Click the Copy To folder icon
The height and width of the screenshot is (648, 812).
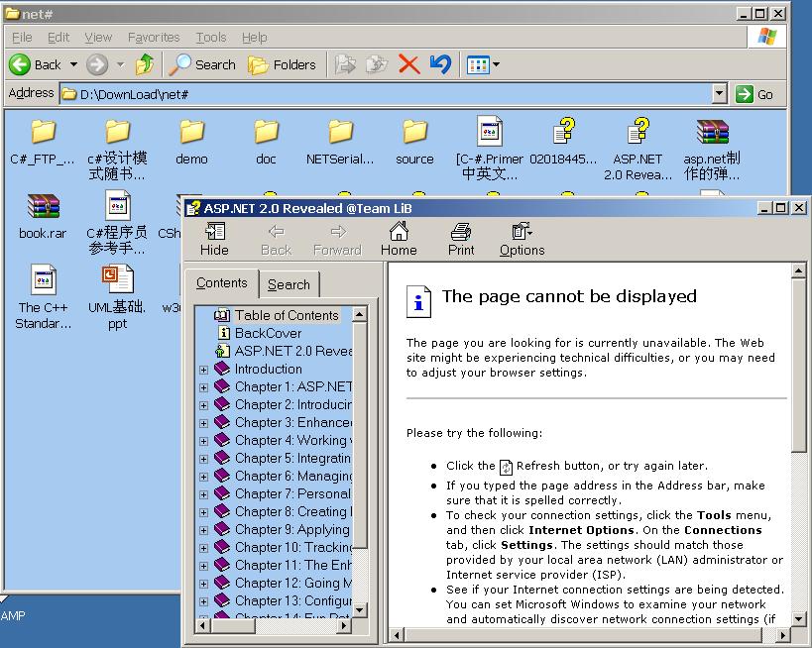click(x=377, y=64)
